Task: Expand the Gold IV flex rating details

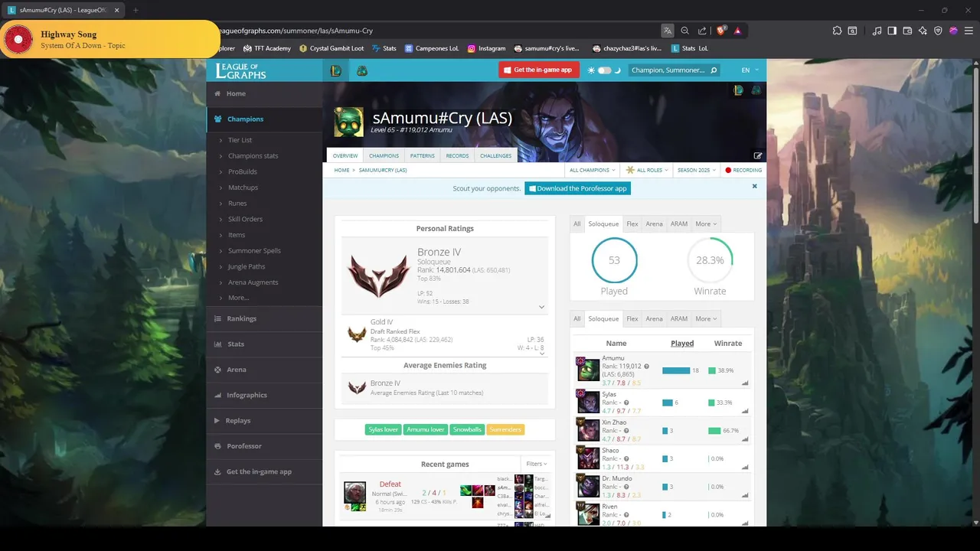Action: coord(541,354)
